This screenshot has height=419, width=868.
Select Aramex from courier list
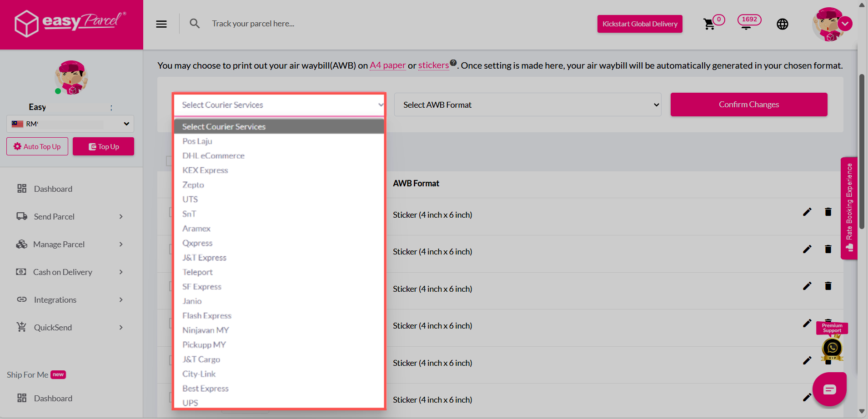tap(279, 229)
